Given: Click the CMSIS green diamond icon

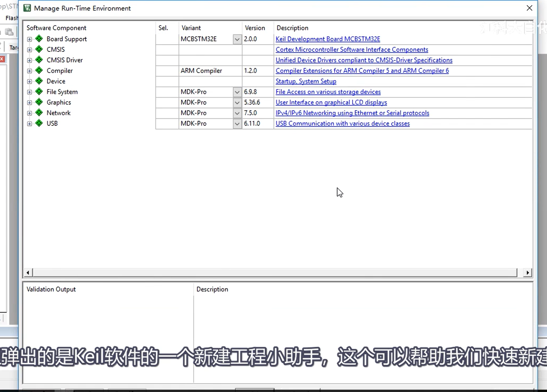Looking at the screenshot, I should pyautogui.click(x=39, y=49).
